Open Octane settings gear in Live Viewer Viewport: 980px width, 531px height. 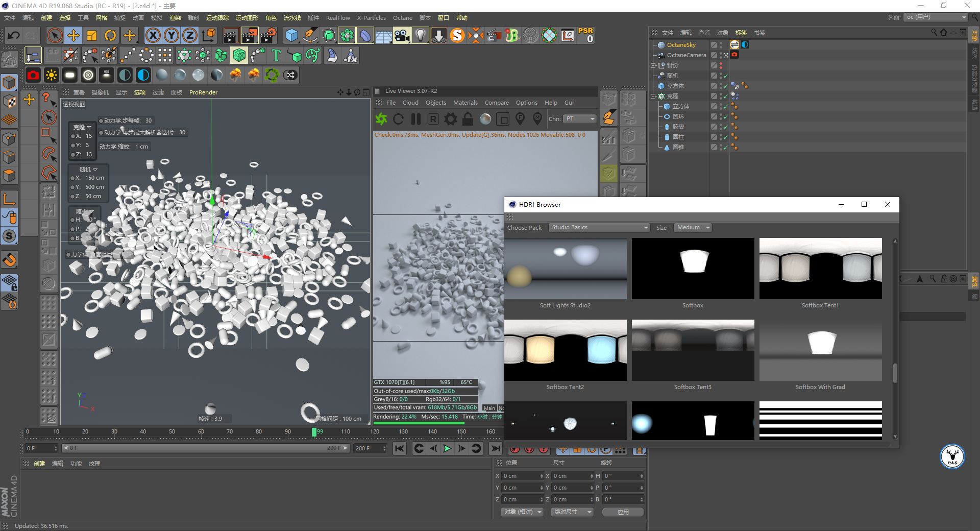[451, 119]
